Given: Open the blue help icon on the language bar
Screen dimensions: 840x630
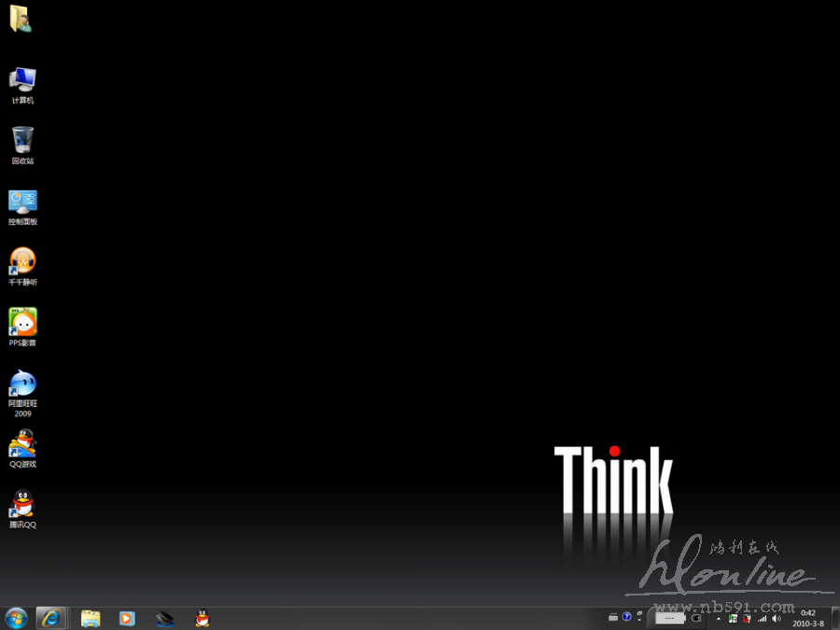Looking at the screenshot, I should 626,617.
